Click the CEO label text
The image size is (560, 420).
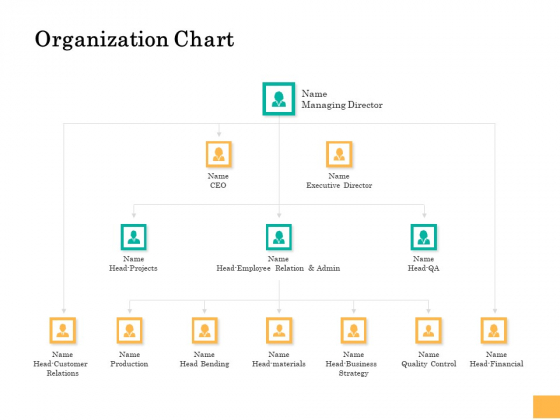click(x=218, y=185)
